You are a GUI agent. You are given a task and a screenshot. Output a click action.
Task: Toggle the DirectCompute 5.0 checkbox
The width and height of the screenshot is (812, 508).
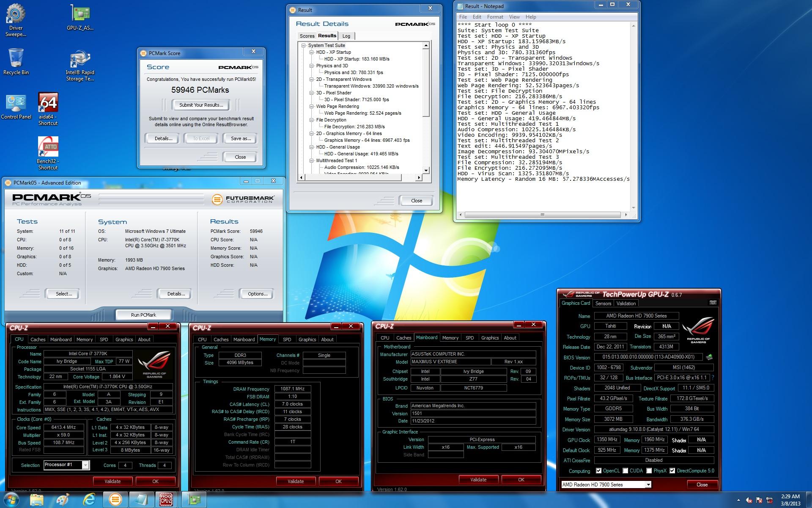pos(672,471)
